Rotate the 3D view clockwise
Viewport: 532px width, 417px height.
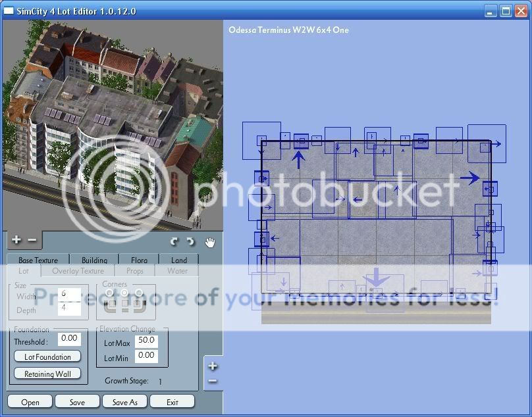coord(191,241)
